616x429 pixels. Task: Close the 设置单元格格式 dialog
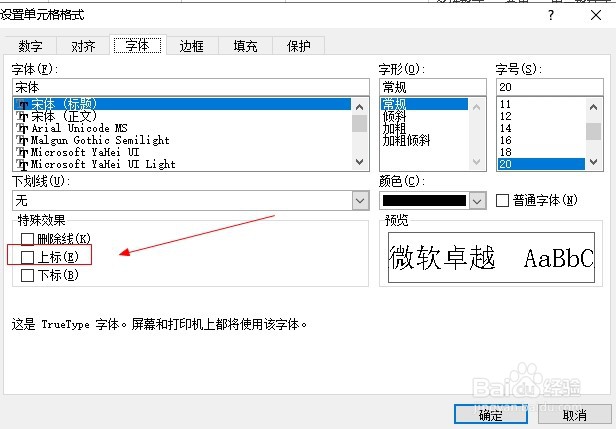[x=596, y=15]
